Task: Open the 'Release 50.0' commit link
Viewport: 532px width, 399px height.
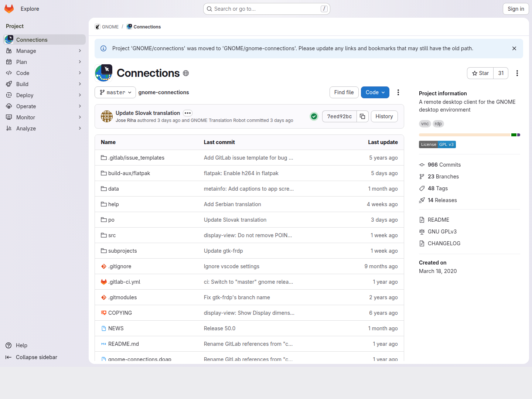Action: 219,328
